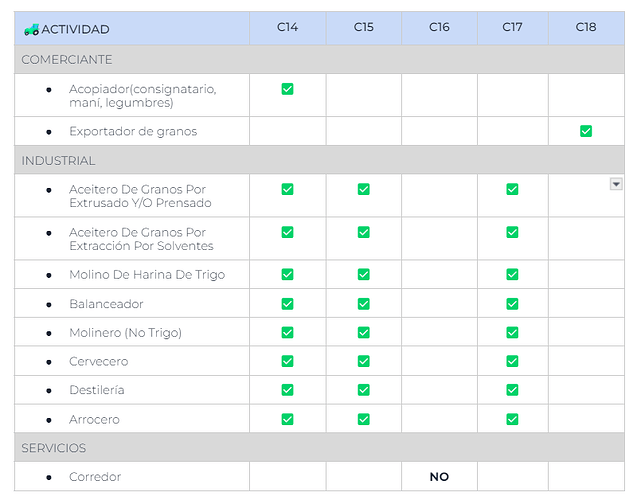Screen dimensions: 636x500
Task: Toggle C14 checkbox for Molino De Harina De Trigo
Action: 287,274
